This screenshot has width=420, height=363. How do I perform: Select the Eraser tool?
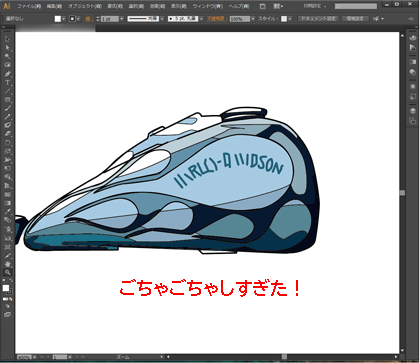pyautogui.click(x=7, y=134)
